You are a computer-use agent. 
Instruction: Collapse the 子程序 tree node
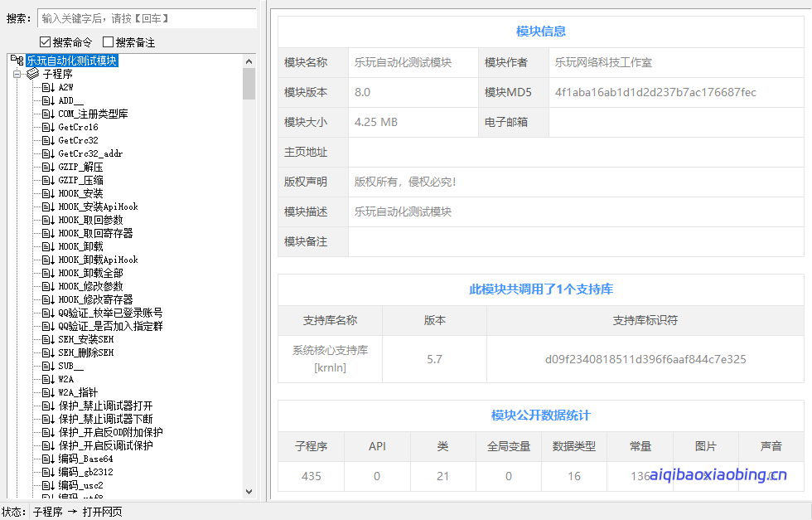tap(17, 74)
